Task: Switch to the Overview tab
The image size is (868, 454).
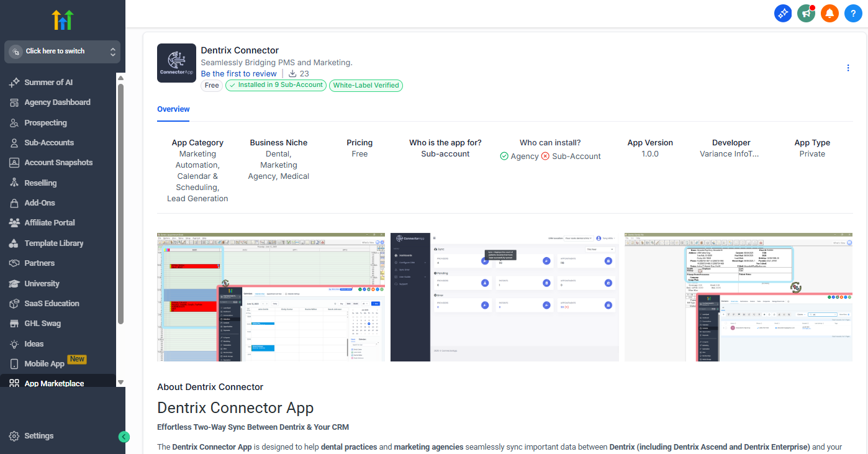Action: 173,109
